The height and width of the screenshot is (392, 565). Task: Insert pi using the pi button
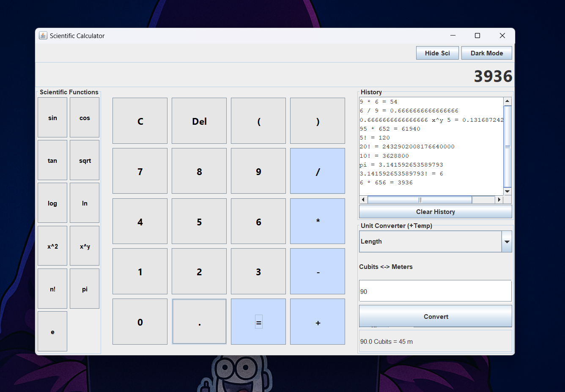(85, 289)
